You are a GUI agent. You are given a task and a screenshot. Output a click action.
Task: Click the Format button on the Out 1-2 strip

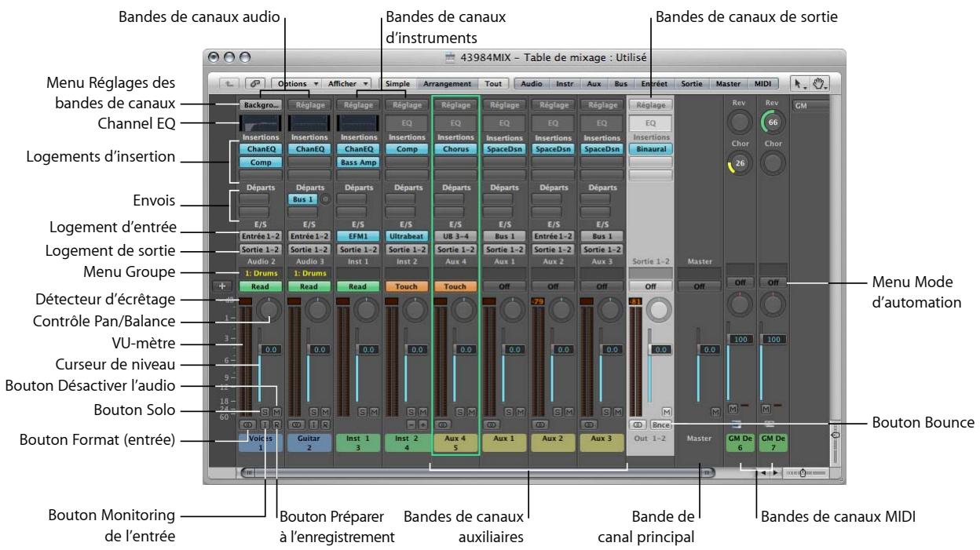point(639,424)
